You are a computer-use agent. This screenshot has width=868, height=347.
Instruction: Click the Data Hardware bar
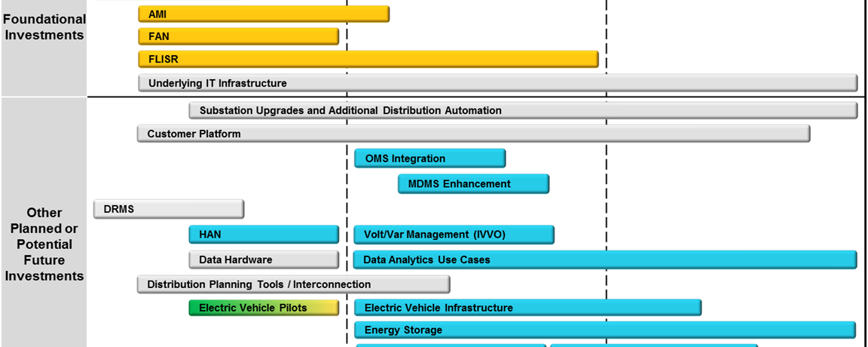pos(264,259)
